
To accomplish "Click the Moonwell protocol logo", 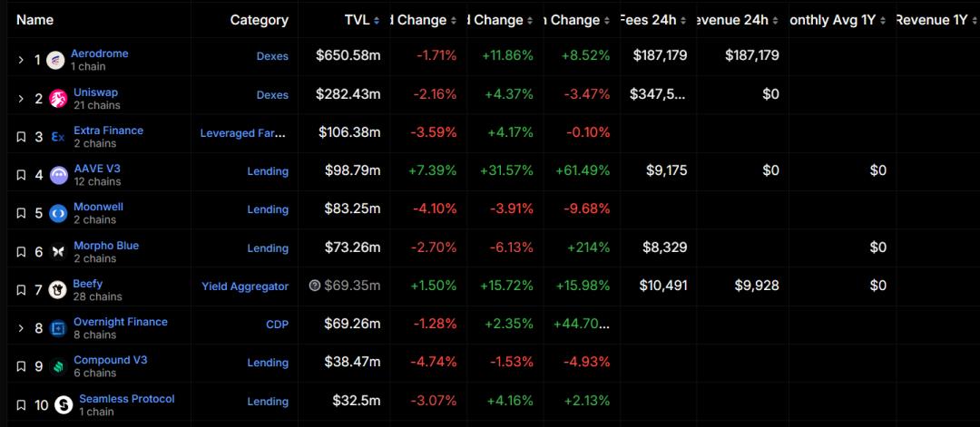I will pyautogui.click(x=58, y=213).
